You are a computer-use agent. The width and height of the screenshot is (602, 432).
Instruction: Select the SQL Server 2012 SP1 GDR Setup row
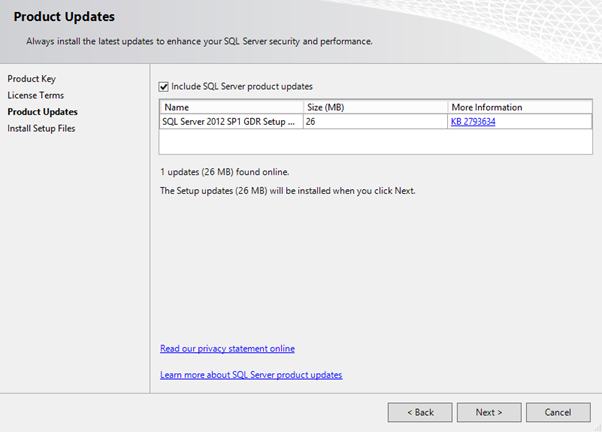click(x=229, y=122)
